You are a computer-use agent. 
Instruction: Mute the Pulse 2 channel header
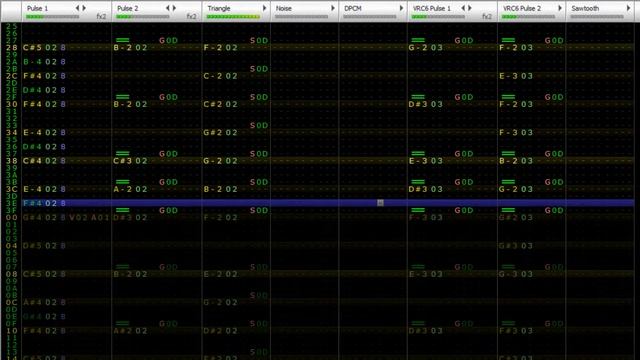pyautogui.click(x=128, y=8)
